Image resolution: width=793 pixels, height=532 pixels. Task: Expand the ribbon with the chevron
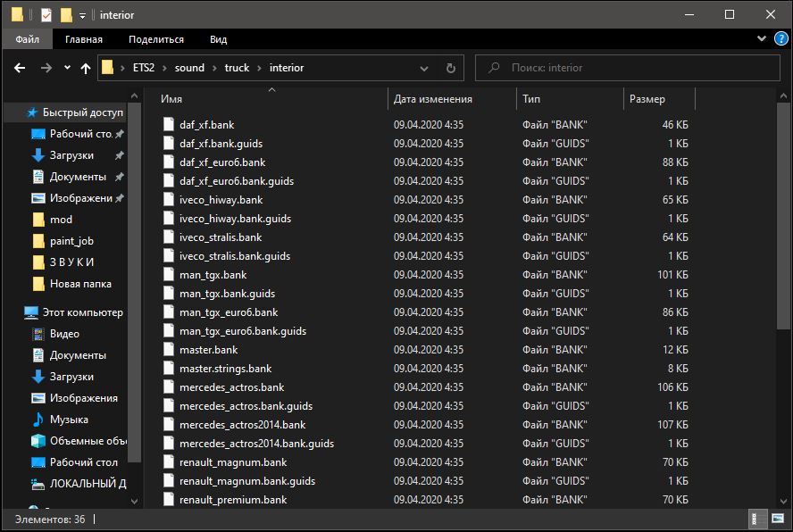pos(760,39)
